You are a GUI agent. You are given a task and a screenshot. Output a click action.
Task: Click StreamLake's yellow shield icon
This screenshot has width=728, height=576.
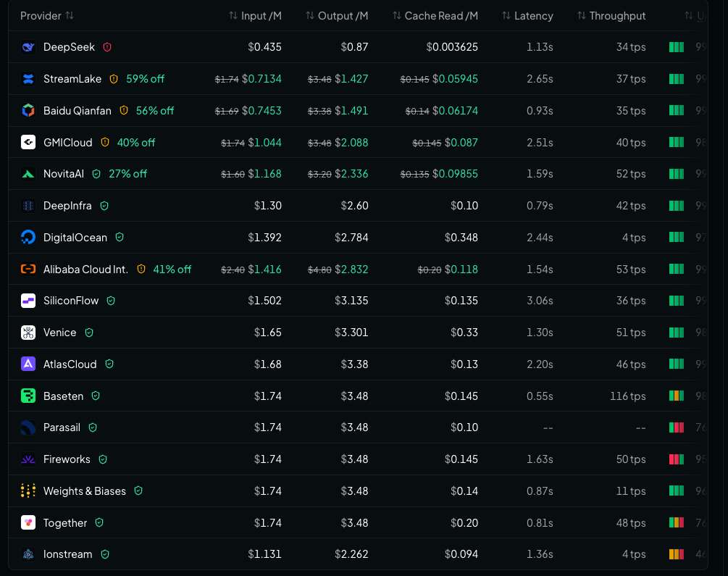tap(114, 79)
